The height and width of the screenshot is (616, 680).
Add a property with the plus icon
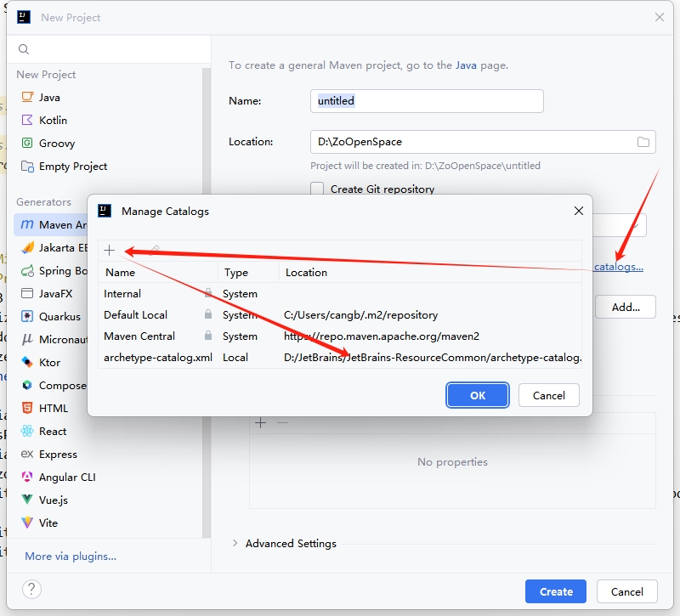click(x=261, y=422)
